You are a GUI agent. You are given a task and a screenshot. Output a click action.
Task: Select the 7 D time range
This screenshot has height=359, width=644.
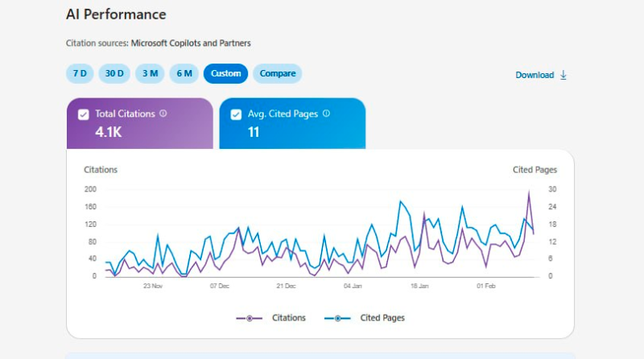click(80, 73)
